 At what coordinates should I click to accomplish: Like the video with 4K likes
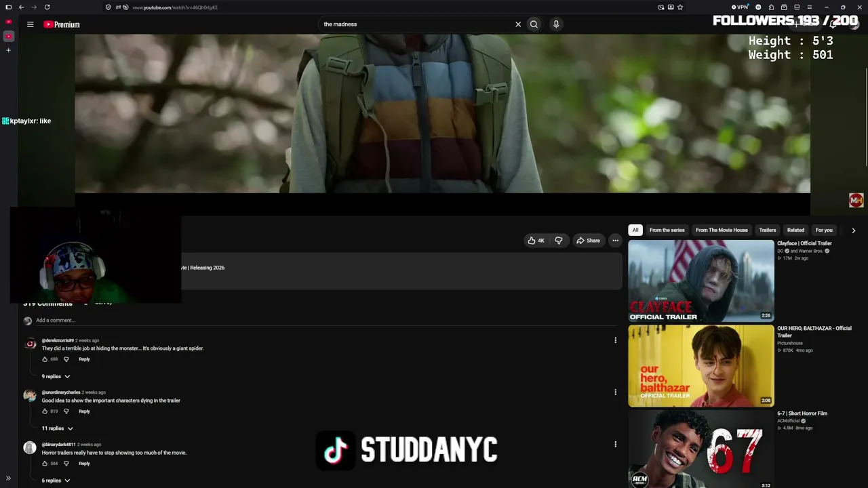(x=536, y=241)
